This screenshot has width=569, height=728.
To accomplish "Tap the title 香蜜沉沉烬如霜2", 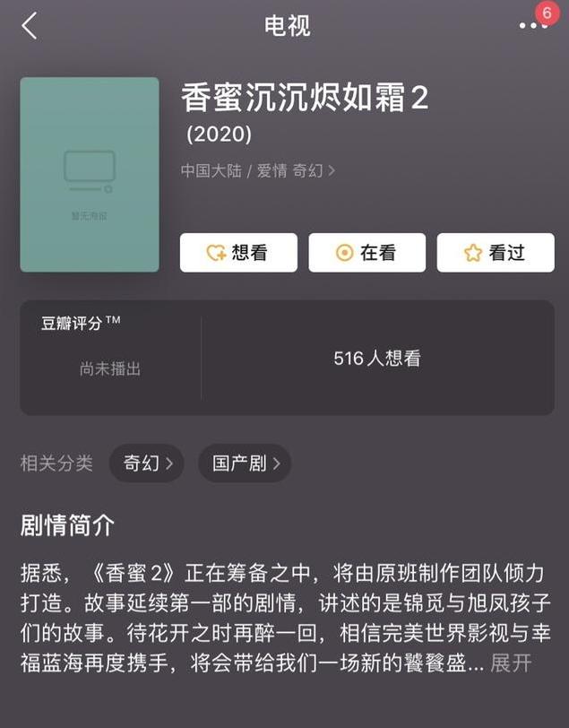I will tap(305, 98).
